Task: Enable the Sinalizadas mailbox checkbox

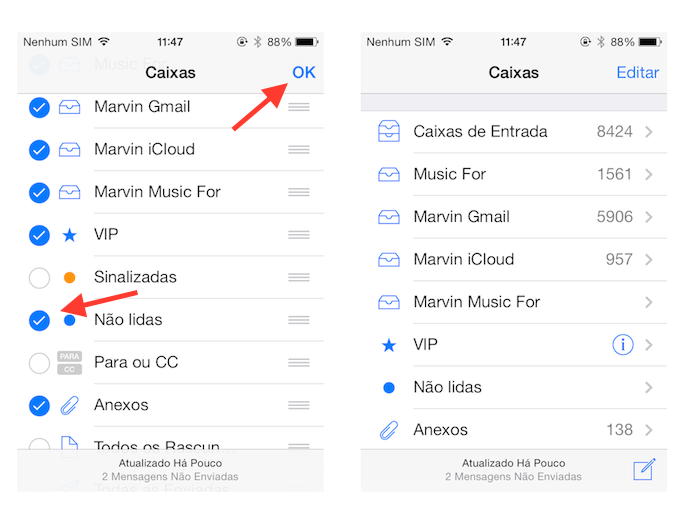Action: point(39,278)
